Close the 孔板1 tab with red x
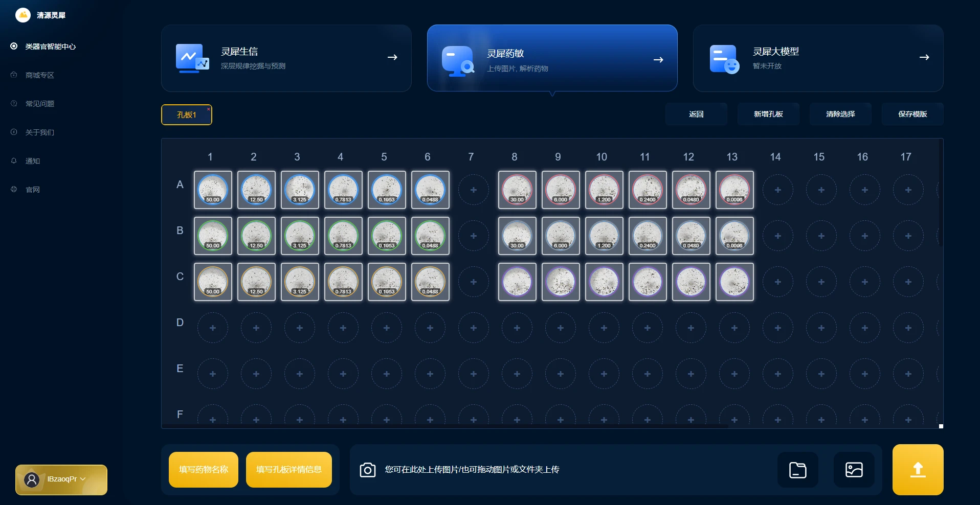 tap(208, 109)
